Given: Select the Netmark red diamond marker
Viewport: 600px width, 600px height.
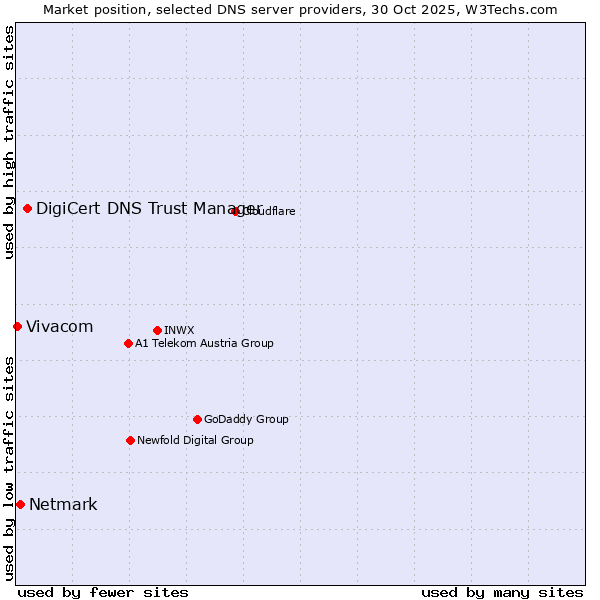Looking at the screenshot, I should click(x=20, y=504).
